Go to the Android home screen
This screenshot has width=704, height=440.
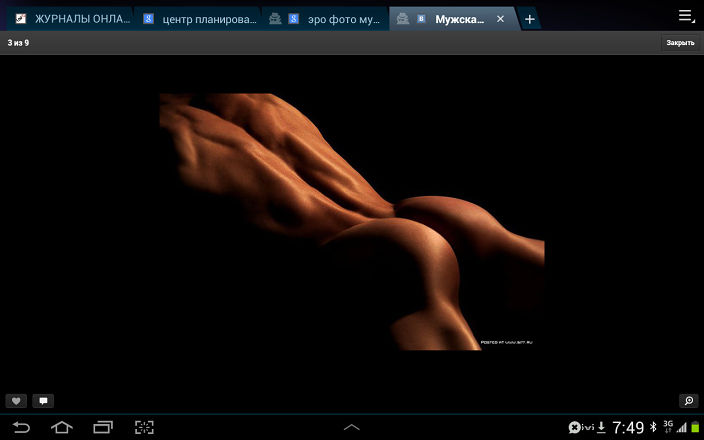pos(62,427)
